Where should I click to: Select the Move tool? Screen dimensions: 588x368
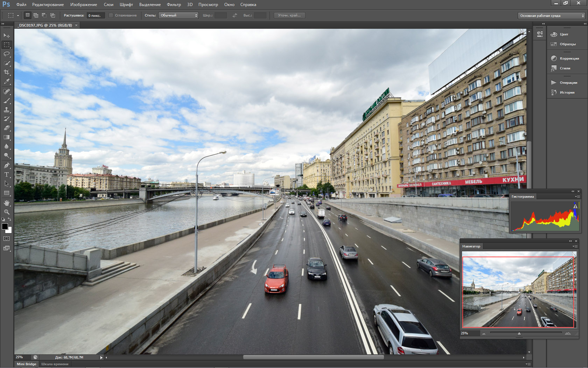click(x=7, y=36)
